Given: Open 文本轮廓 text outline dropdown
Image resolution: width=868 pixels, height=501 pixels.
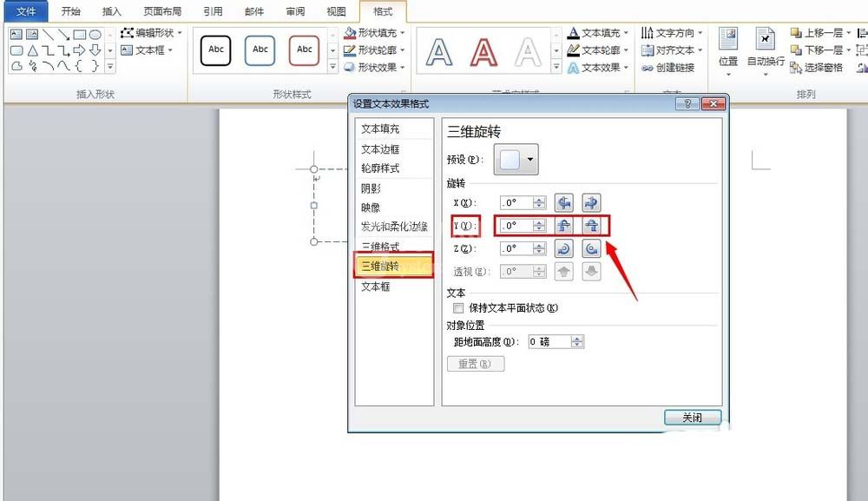Looking at the screenshot, I should (598, 50).
